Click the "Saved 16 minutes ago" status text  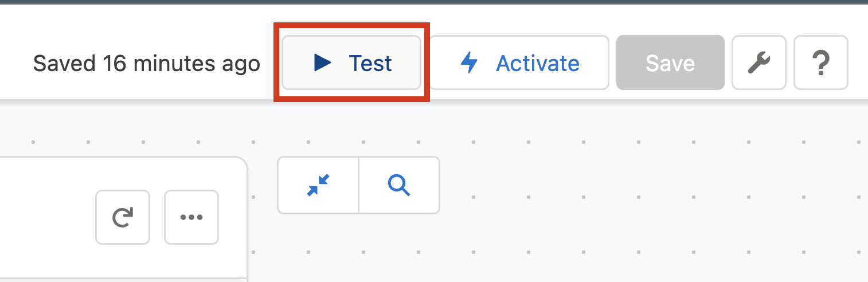click(x=147, y=63)
